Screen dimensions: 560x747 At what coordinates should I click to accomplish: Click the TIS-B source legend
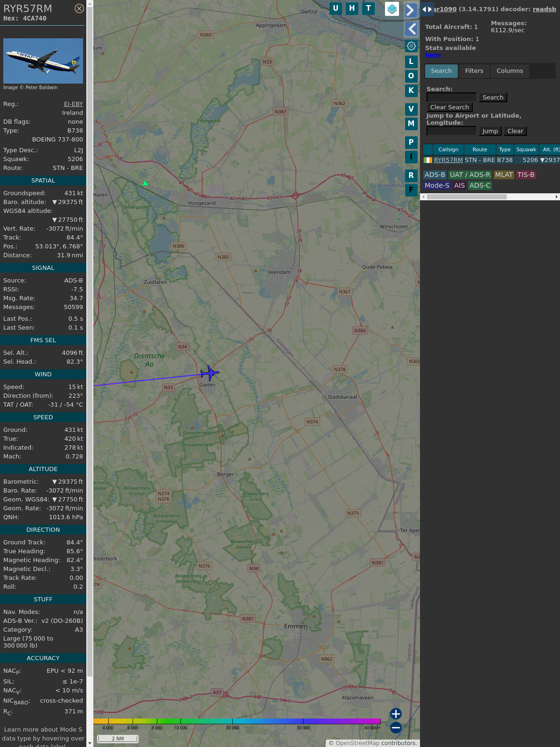(526, 175)
